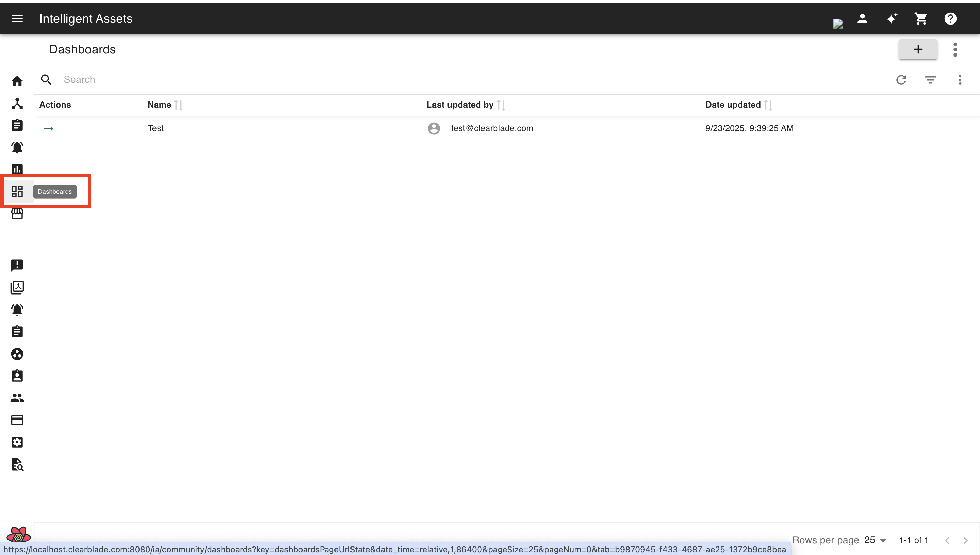The height and width of the screenshot is (555, 980).
Task: Click the refresh table icon
Action: pos(901,80)
